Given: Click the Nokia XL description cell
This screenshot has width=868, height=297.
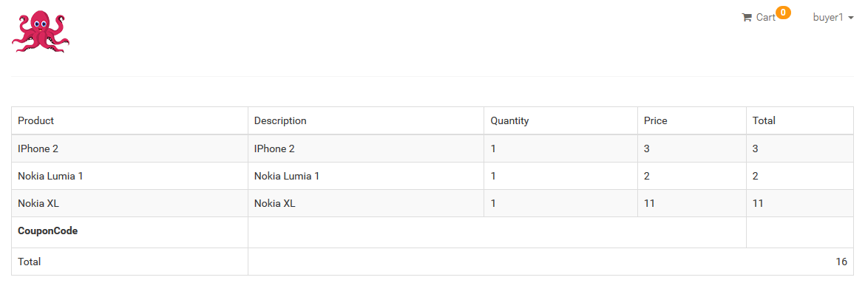Looking at the screenshot, I should click(x=275, y=203).
